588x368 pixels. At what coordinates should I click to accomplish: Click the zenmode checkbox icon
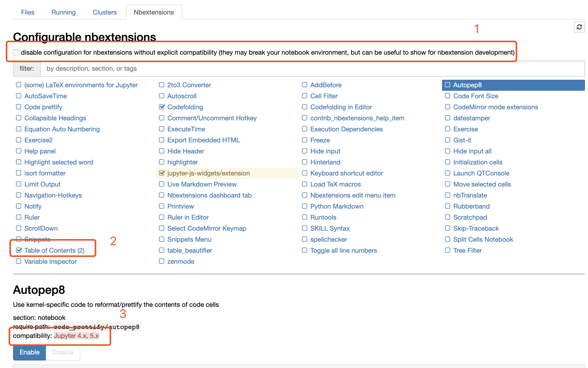[x=162, y=261]
